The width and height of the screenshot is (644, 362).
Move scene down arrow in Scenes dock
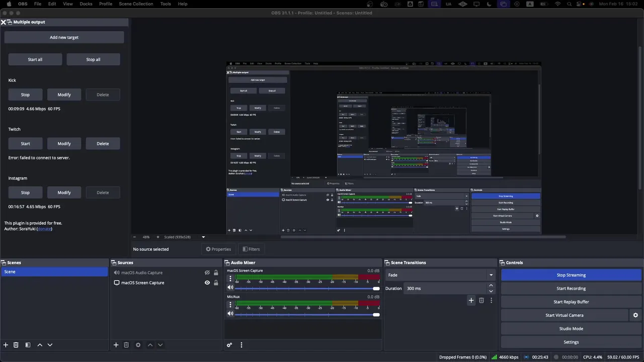[50, 345]
